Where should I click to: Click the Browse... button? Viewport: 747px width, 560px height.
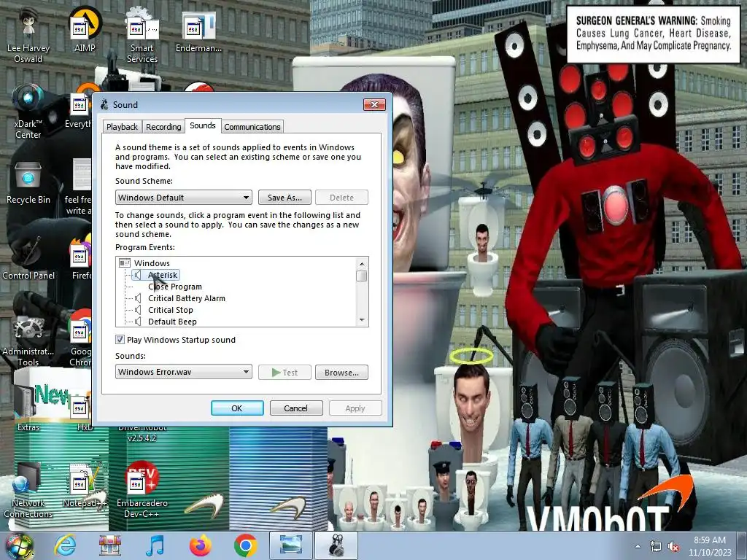pyautogui.click(x=341, y=373)
